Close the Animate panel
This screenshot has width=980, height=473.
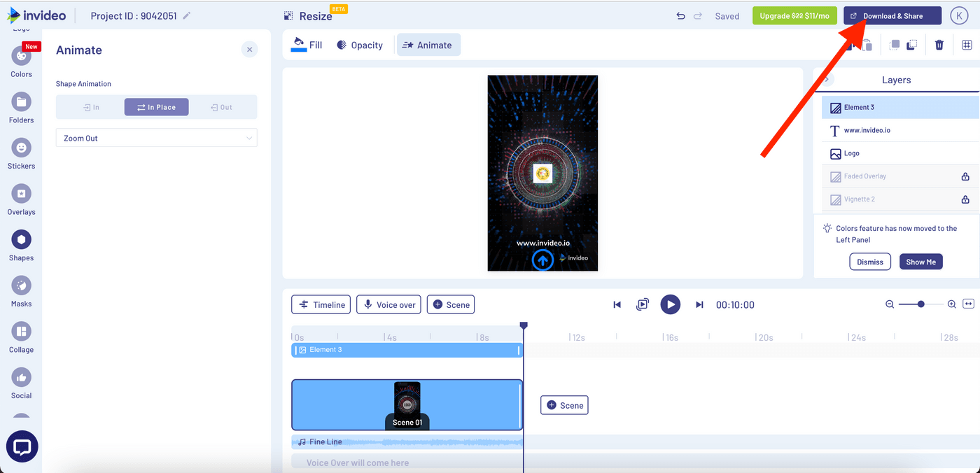(x=249, y=50)
